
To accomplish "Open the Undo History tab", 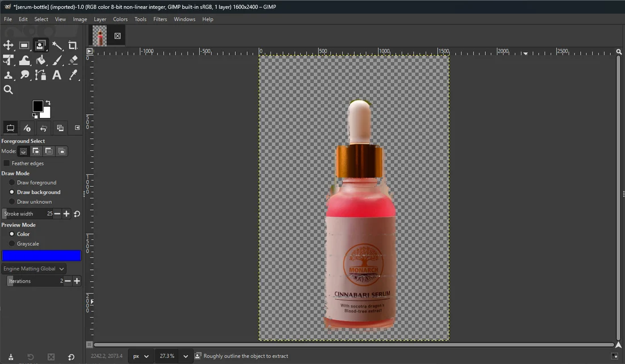I will pyautogui.click(x=43, y=128).
